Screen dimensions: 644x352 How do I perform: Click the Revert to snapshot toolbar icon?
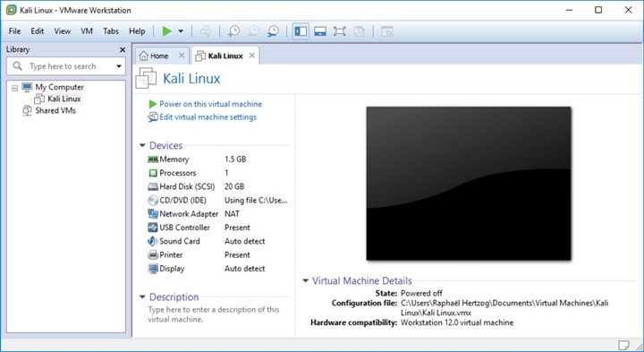(253, 31)
